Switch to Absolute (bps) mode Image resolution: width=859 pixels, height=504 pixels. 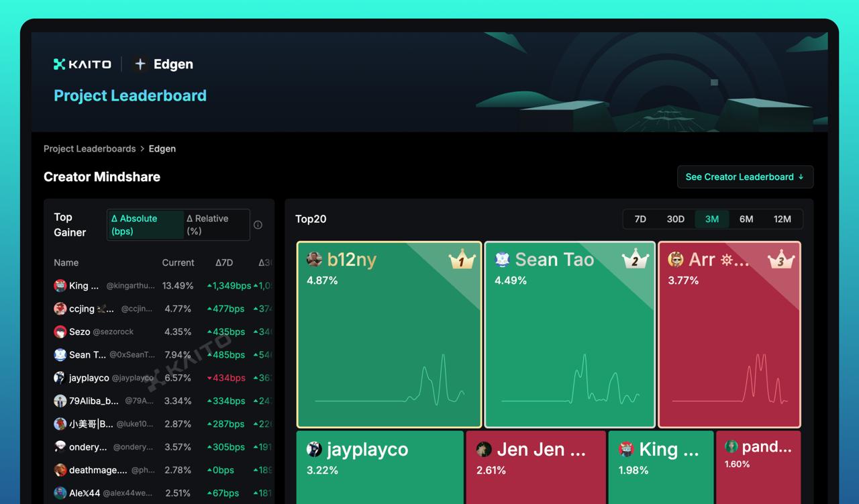point(145,225)
